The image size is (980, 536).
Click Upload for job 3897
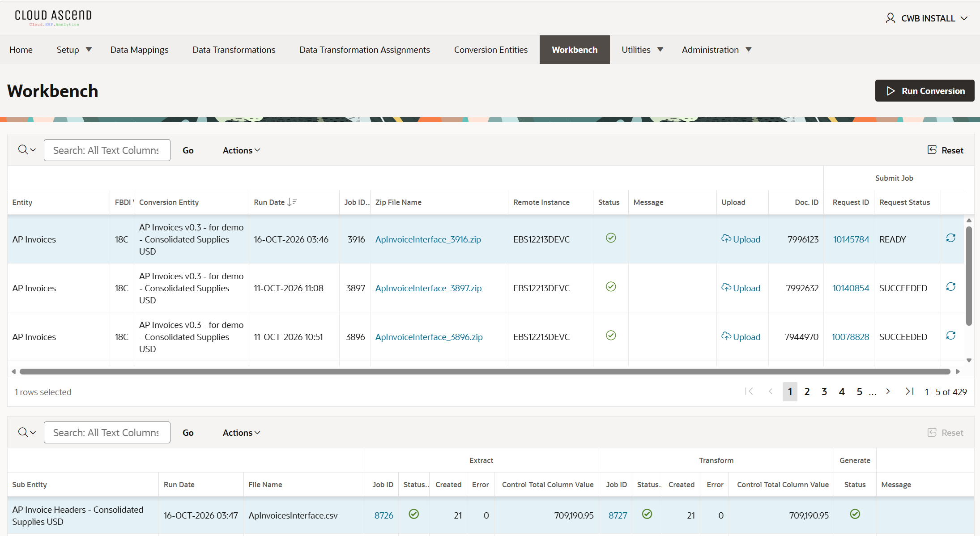coord(741,288)
